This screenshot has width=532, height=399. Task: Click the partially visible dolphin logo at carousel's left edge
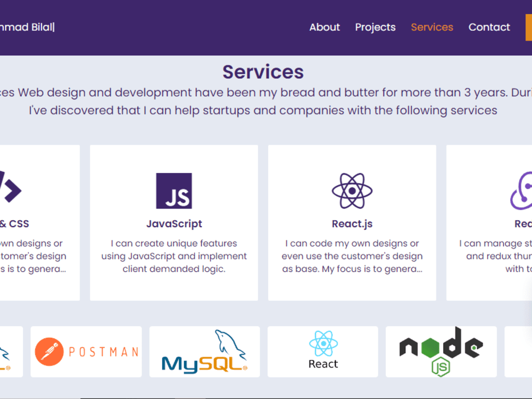(x=8, y=351)
